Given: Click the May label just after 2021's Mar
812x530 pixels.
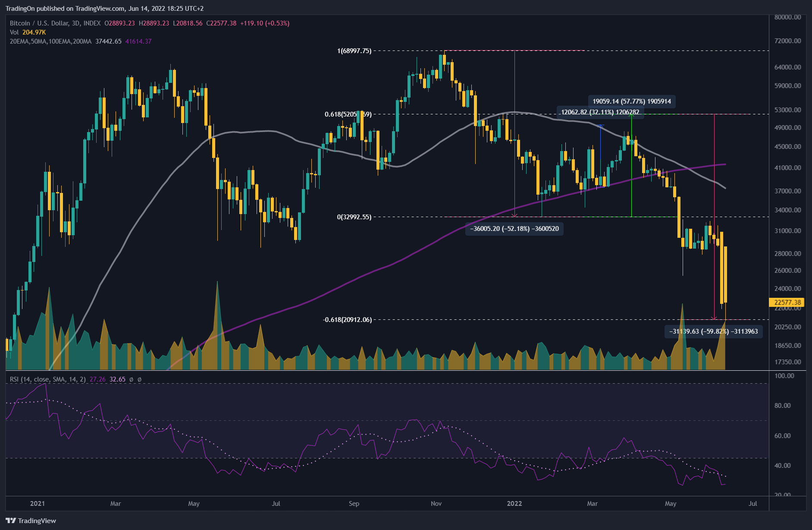Looking at the screenshot, I should [194, 504].
